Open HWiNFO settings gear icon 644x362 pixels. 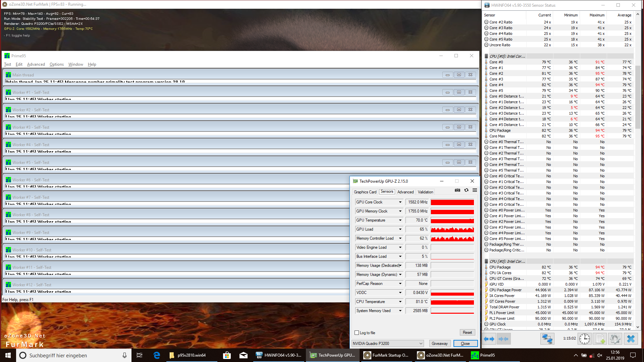point(615,339)
